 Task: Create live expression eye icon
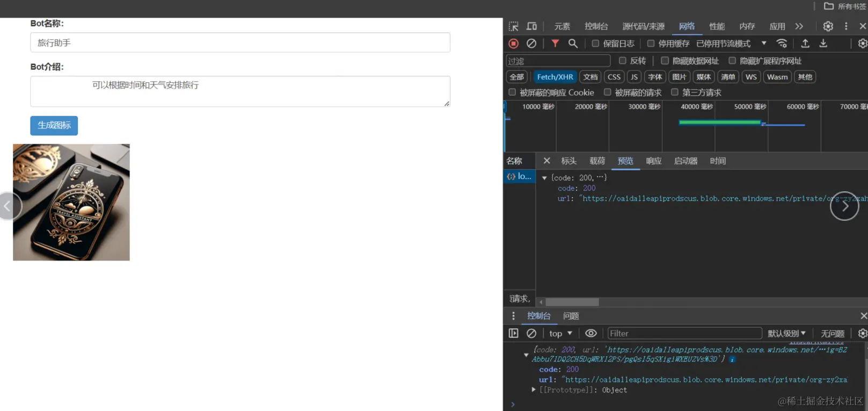590,333
